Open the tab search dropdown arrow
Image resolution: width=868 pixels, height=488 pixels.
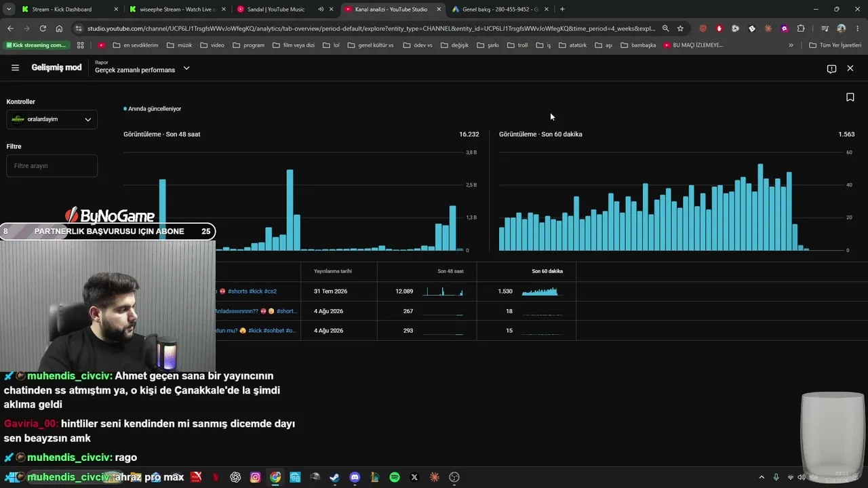(x=9, y=9)
